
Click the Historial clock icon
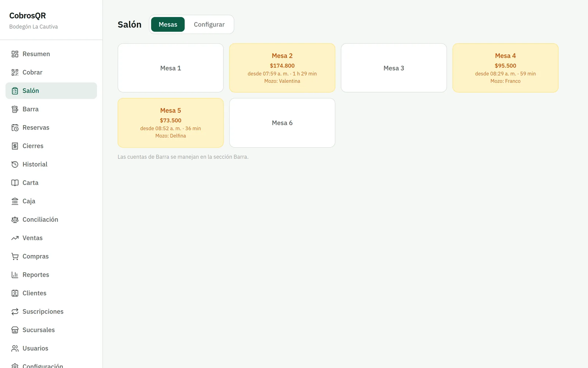pos(15,164)
